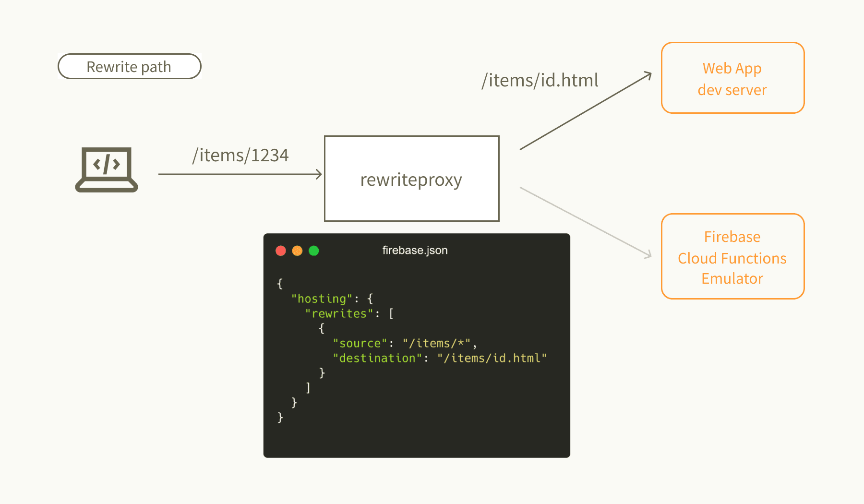Click the "rewrites" key in the code
The width and height of the screenshot is (864, 504).
(x=339, y=313)
